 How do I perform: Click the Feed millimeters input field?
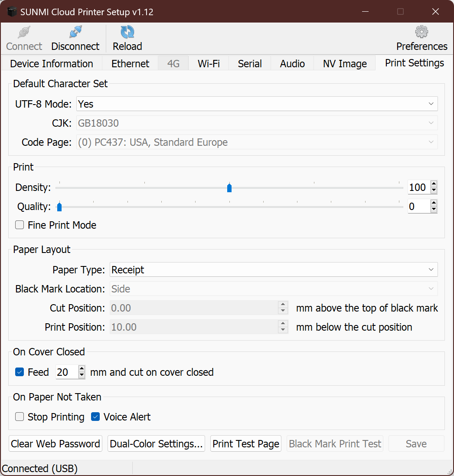(x=66, y=372)
